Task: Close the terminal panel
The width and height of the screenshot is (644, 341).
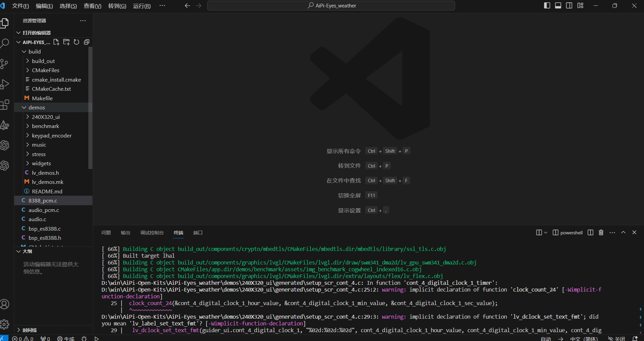Action: [x=634, y=232]
